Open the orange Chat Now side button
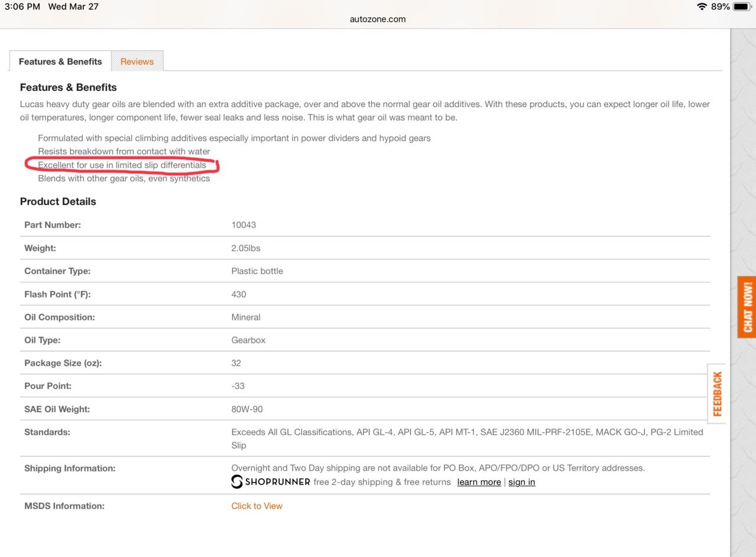 click(x=747, y=307)
